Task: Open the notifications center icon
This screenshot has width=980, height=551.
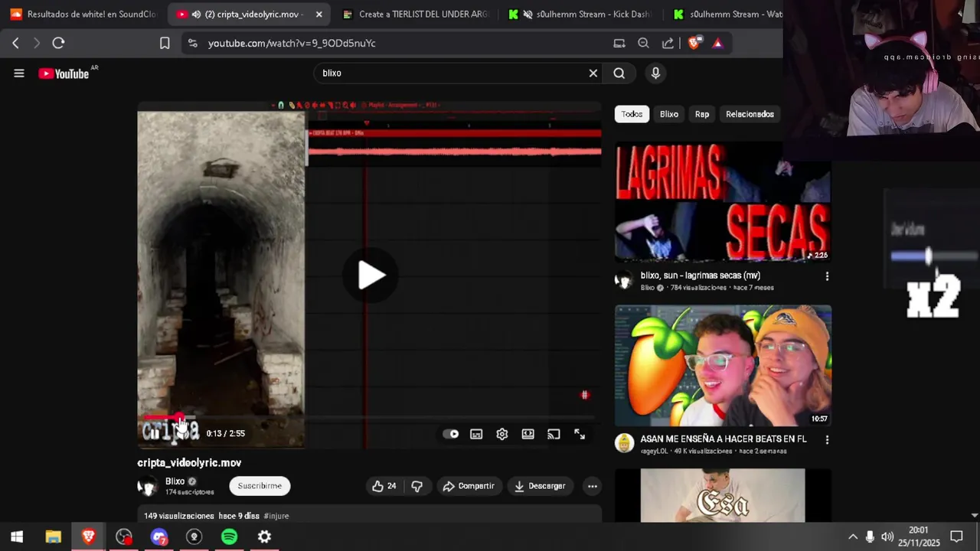Action: tap(956, 537)
